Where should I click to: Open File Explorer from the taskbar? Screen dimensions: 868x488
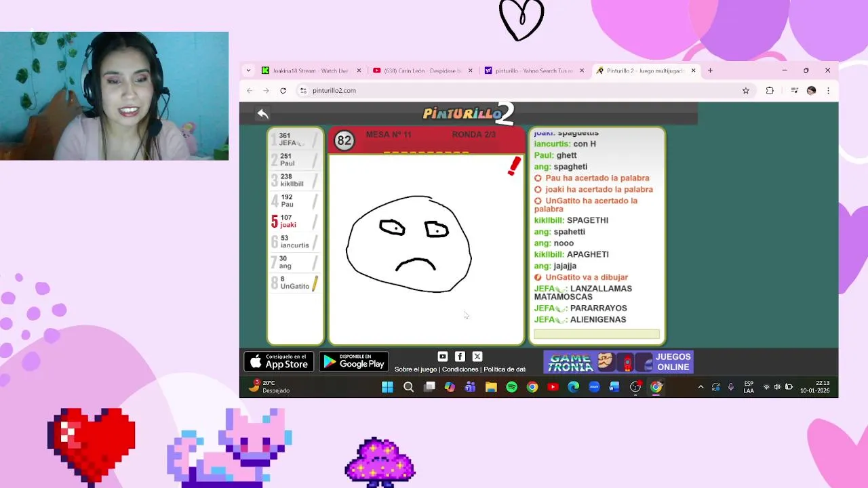click(x=491, y=387)
